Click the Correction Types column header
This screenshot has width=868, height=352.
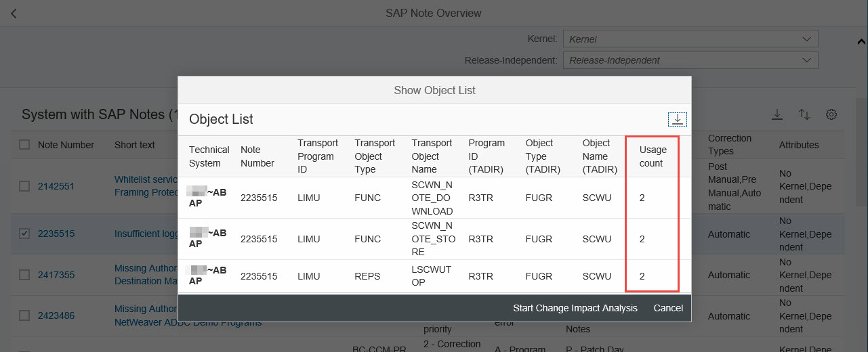[730, 145]
